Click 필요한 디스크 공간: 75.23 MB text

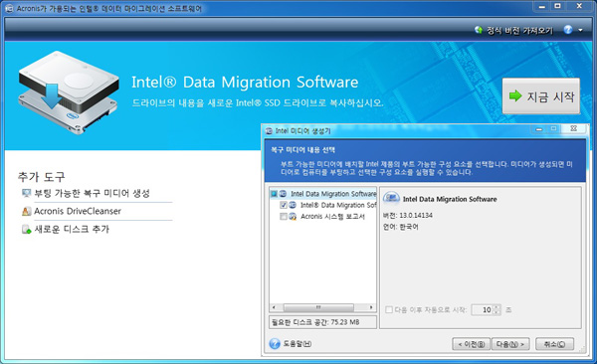(x=315, y=322)
